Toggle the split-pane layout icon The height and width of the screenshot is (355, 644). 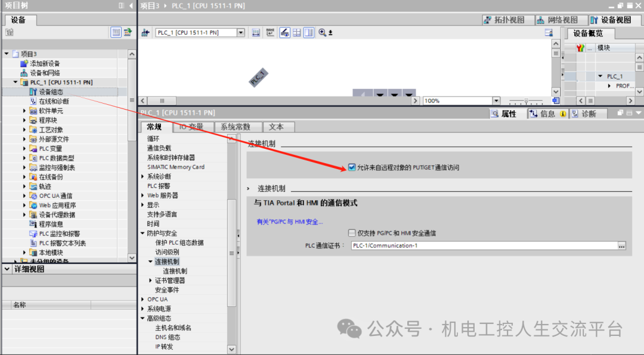[x=309, y=32]
